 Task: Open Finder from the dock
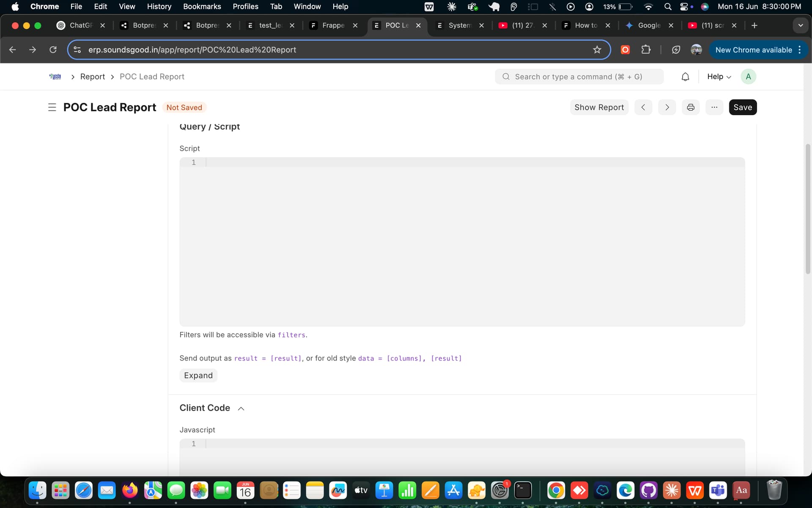click(37, 491)
